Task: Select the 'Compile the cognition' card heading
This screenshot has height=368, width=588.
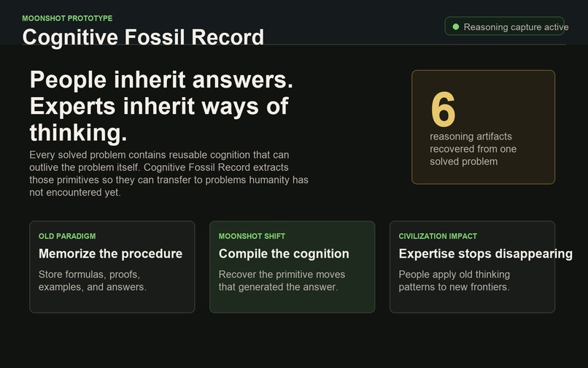Action: click(284, 254)
